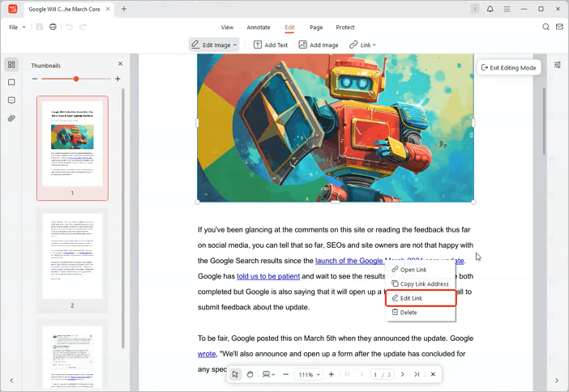Increase thumbnail size with plus
This screenshot has width=569, height=392.
[118, 79]
